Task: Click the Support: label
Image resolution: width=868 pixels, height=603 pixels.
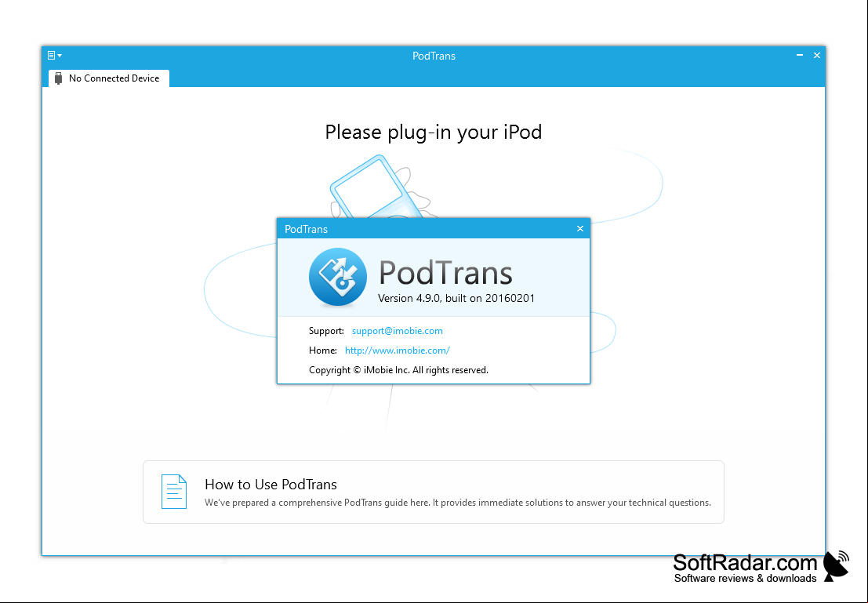Action: (327, 331)
